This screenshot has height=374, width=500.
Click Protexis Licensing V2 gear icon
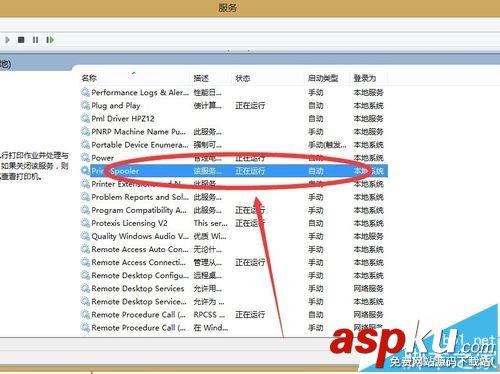click(x=85, y=223)
